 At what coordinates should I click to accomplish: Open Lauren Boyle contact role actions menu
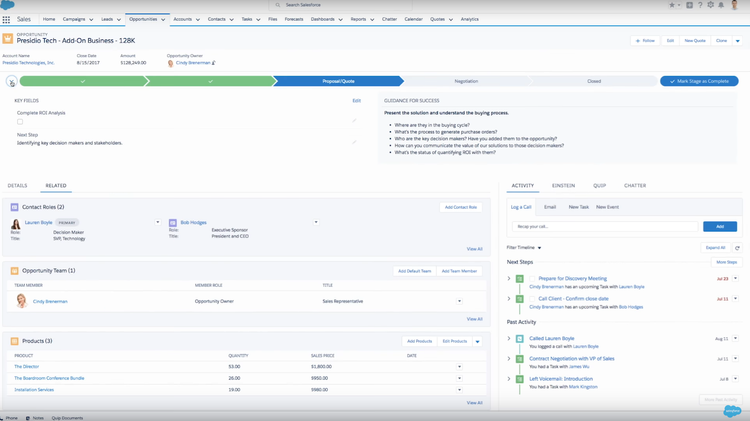coord(158,222)
